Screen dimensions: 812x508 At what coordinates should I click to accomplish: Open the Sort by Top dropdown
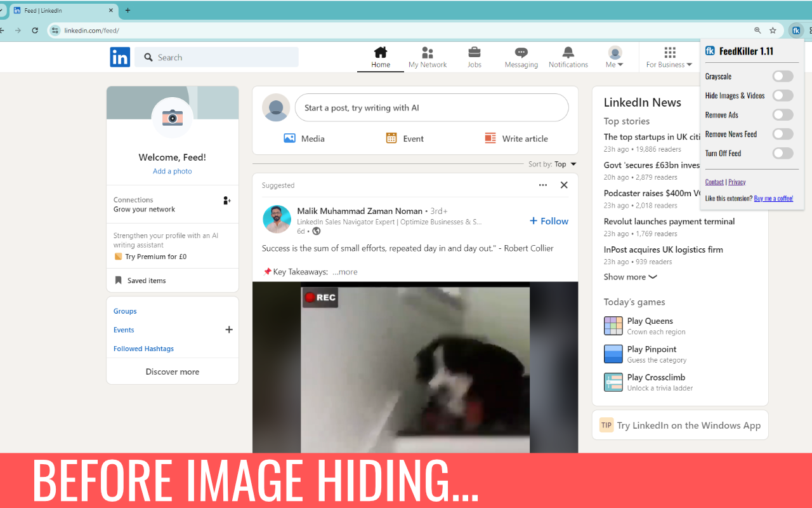point(552,164)
